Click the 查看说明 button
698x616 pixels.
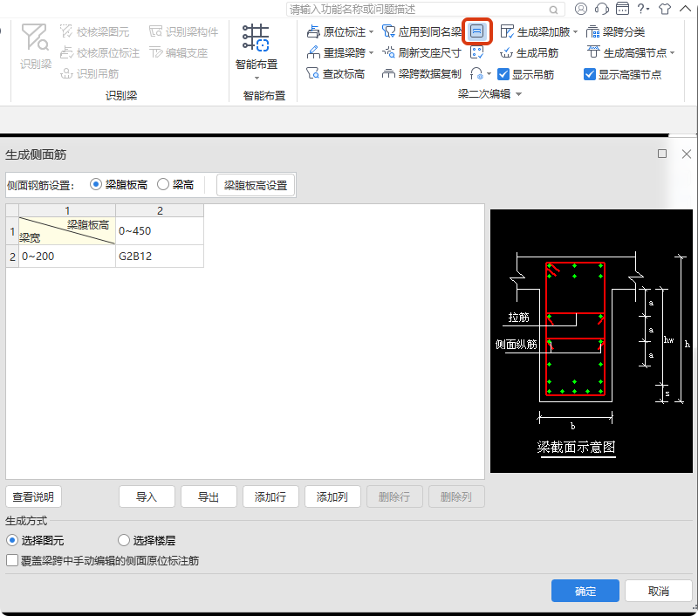pos(33,496)
